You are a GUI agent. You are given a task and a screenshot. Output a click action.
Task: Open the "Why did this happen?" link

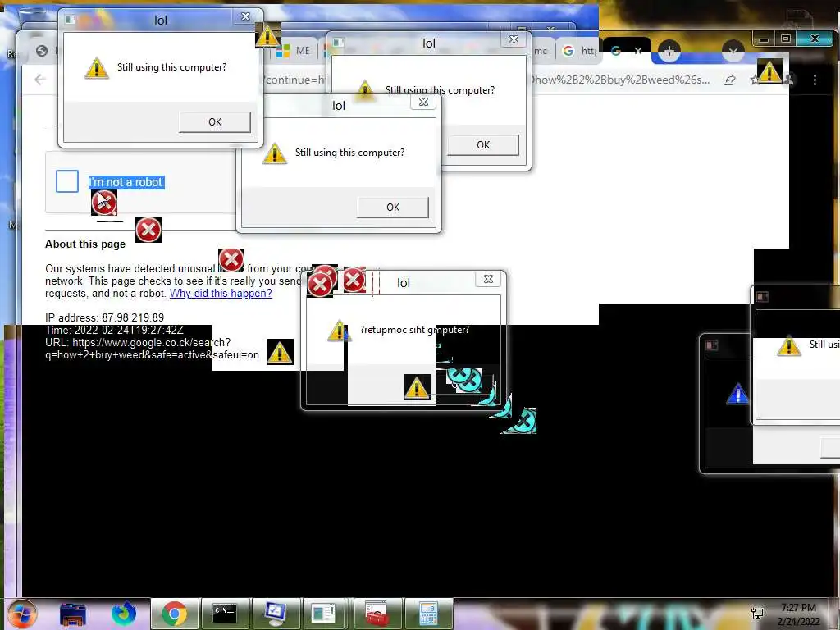tap(221, 293)
